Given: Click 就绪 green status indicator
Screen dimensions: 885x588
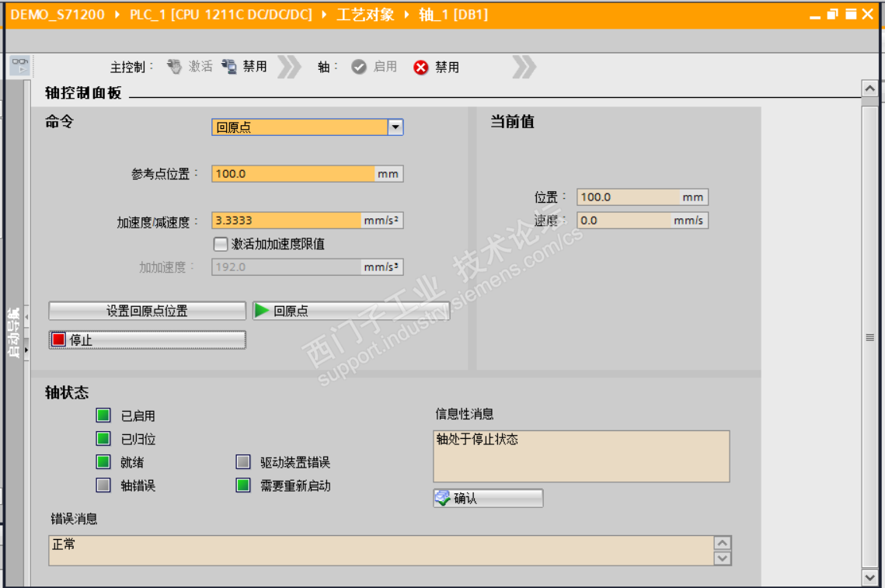Looking at the screenshot, I should 103,462.
